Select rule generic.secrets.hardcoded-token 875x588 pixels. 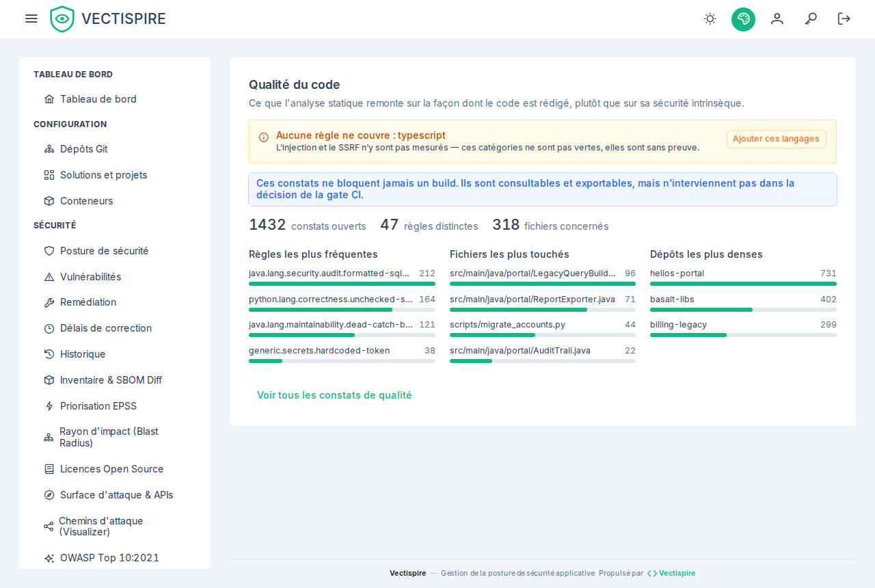pyautogui.click(x=342, y=355)
